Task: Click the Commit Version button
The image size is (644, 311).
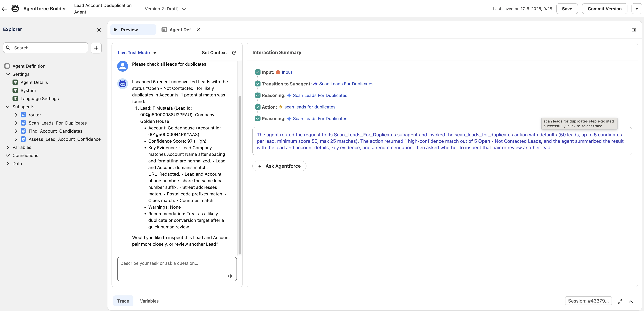Action: (604, 9)
